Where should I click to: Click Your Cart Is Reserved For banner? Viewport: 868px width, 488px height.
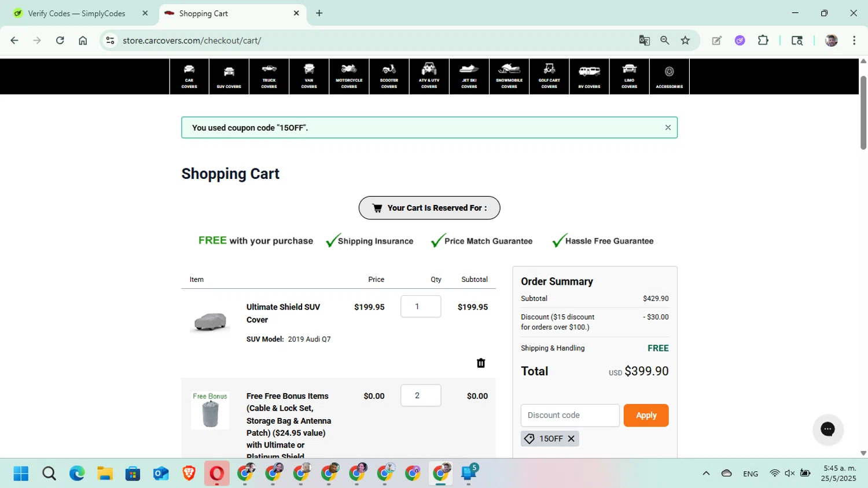pyautogui.click(x=429, y=208)
